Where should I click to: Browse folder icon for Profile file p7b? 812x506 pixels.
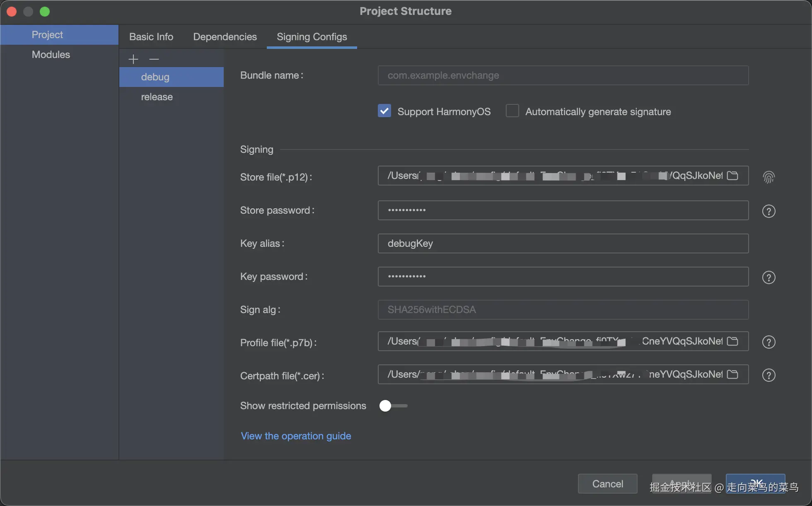(x=732, y=341)
